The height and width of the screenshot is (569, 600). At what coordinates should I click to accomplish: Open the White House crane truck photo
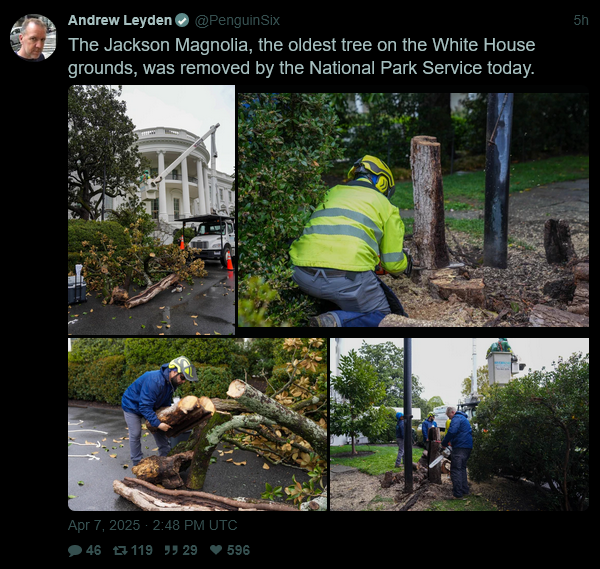click(x=152, y=210)
